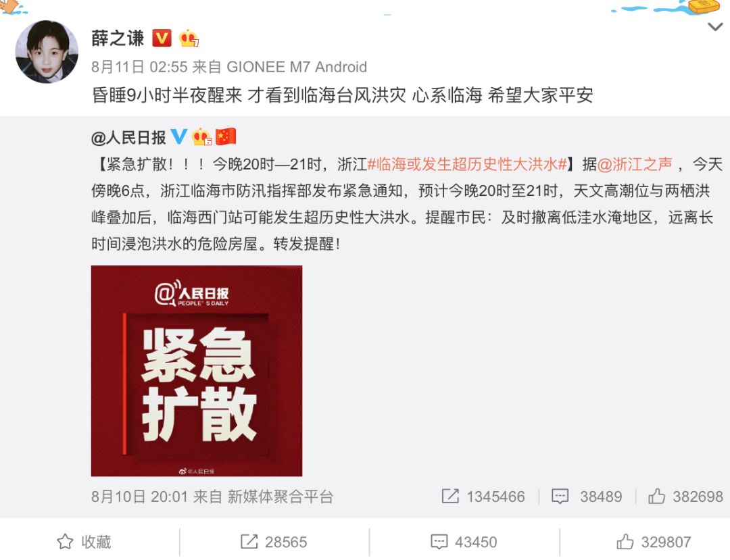This screenshot has height=560, width=730.
Task: Click the blue V badge next to 人民日报
Action: point(179,136)
